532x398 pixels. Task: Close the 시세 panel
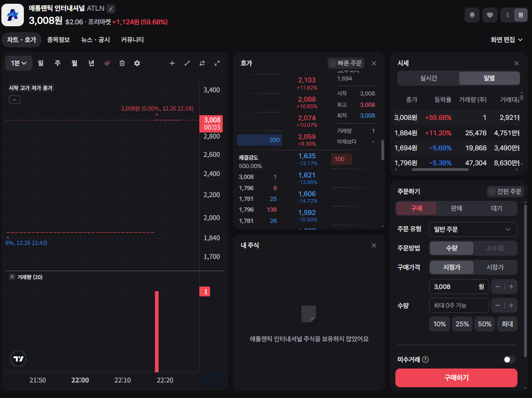pyautogui.click(x=517, y=63)
